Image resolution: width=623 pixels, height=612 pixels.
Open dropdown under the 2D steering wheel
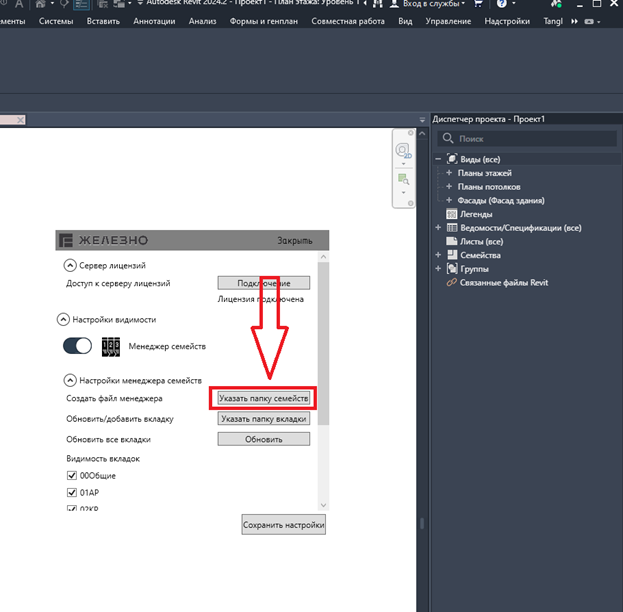click(403, 164)
